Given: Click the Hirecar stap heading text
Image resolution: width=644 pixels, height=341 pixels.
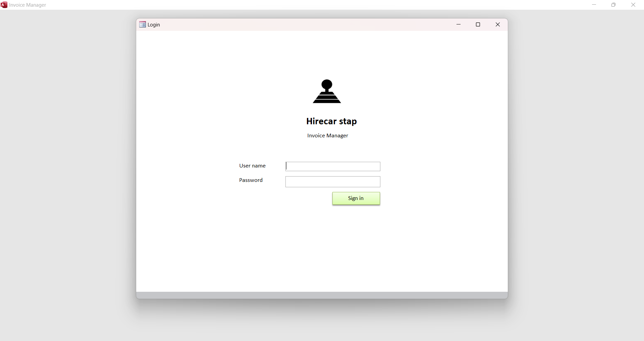Looking at the screenshot, I should [x=331, y=121].
